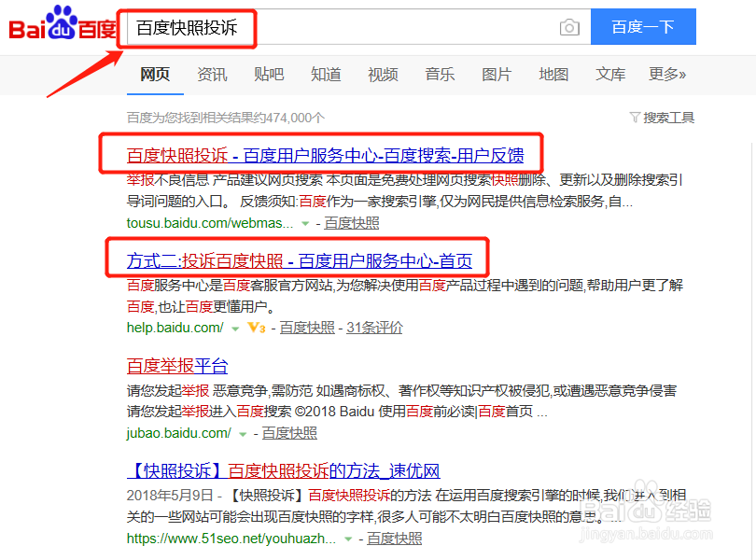Viewport: 756px width, 560px height.
Task: Switch to the 地图 tab
Action: [x=553, y=75]
